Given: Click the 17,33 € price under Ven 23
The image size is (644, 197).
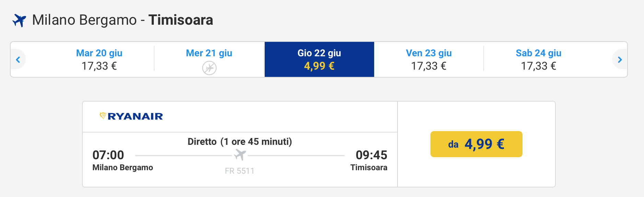Looking at the screenshot, I should tap(429, 66).
